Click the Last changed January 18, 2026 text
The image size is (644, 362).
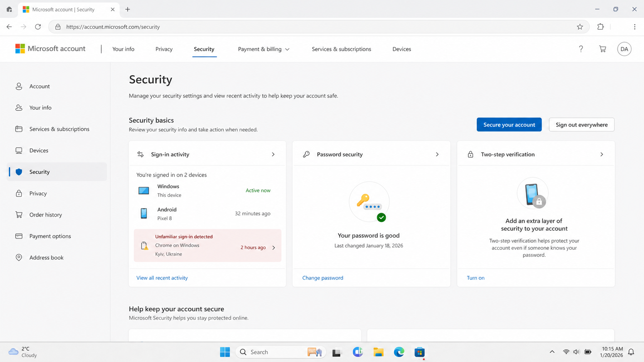point(369,246)
